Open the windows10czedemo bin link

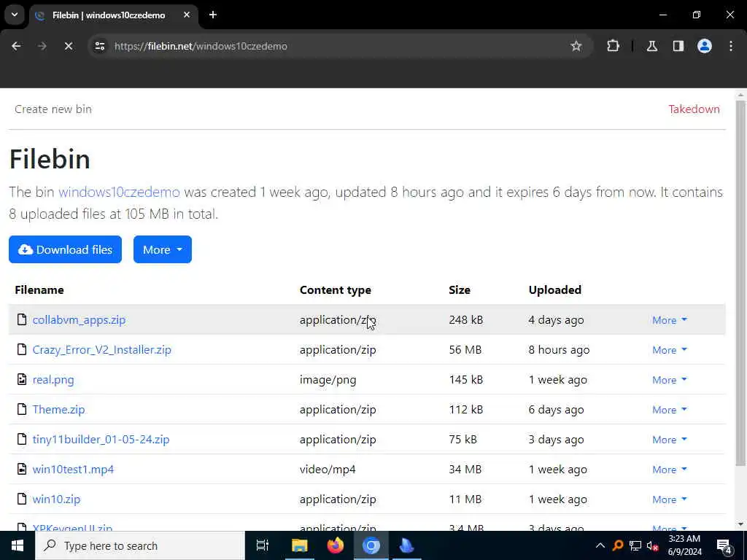119,192
